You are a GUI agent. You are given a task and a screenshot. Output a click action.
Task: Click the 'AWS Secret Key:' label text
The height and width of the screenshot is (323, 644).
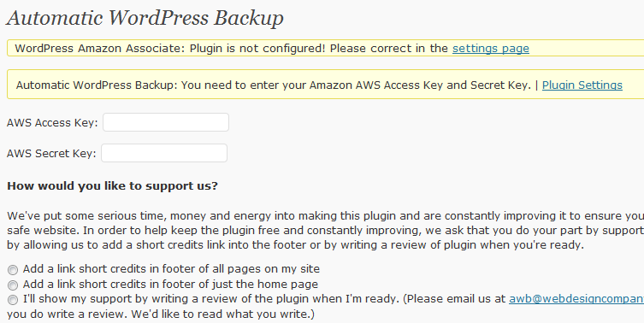click(52, 154)
